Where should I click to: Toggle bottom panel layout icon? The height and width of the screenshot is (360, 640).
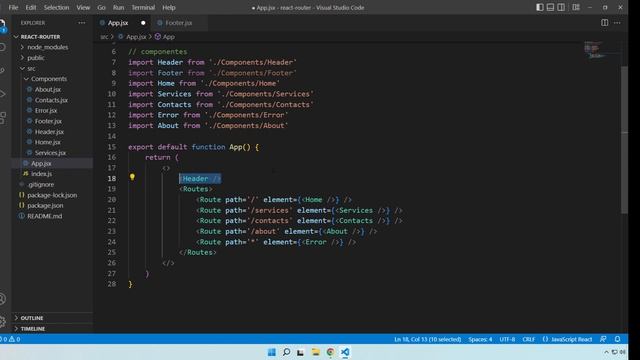pos(550,7)
